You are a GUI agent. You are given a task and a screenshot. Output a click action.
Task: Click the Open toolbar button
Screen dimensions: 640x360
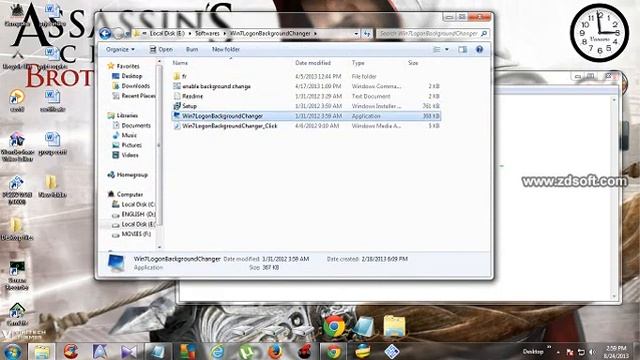161,49
